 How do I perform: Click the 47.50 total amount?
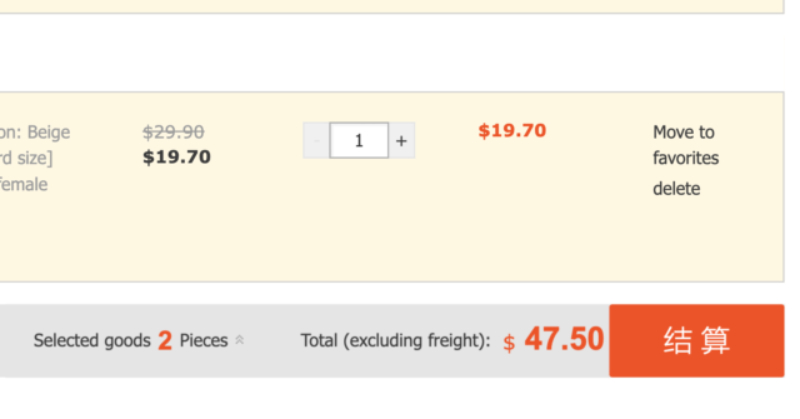point(564,339)
